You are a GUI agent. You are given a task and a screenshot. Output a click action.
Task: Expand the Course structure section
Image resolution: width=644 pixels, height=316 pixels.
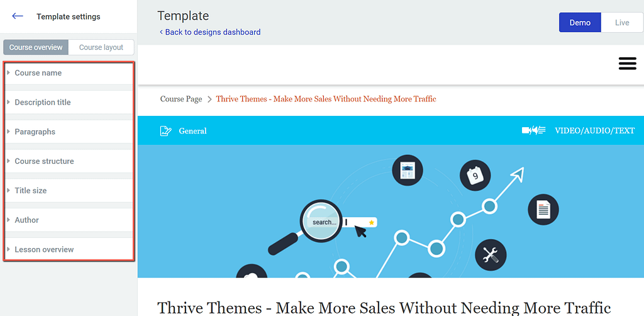pos(44,161)
